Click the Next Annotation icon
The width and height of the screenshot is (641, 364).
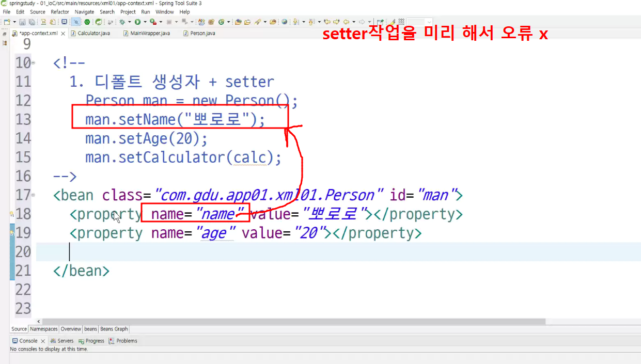[295, 22]
